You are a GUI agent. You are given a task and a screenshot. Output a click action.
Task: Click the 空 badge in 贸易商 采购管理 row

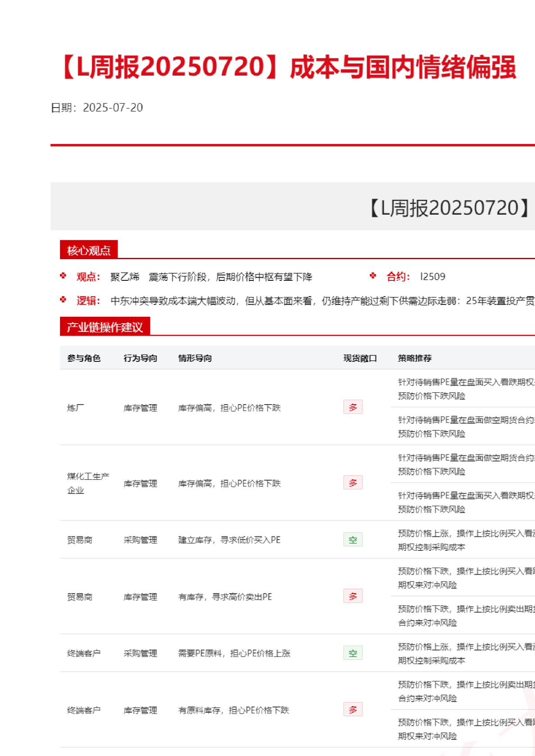pyautogui.click(x=353, y=540)
